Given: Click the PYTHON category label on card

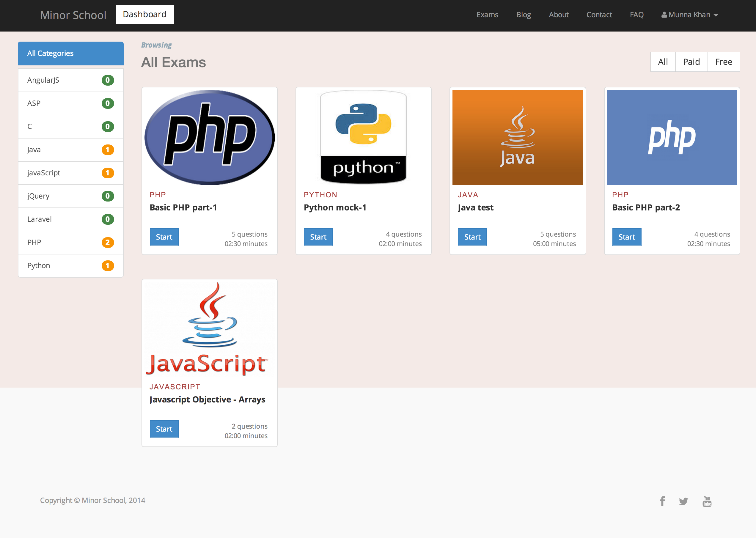Looking at the screenshot, I should 320,195.
